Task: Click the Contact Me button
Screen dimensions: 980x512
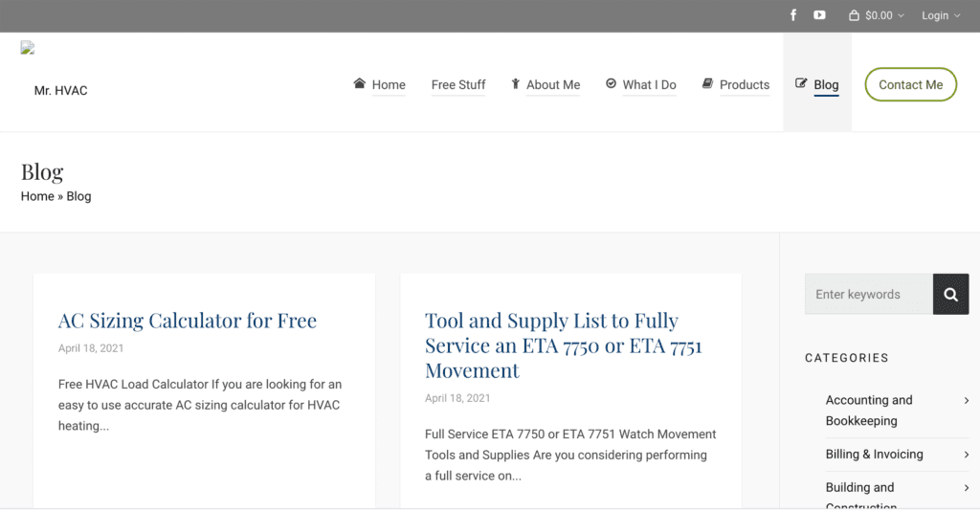Action: point(911,84)
